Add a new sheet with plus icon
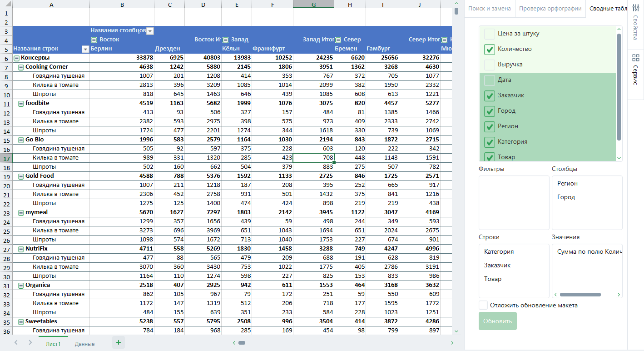The width and height of the screenshot is (644, 351). coord(118,343)
